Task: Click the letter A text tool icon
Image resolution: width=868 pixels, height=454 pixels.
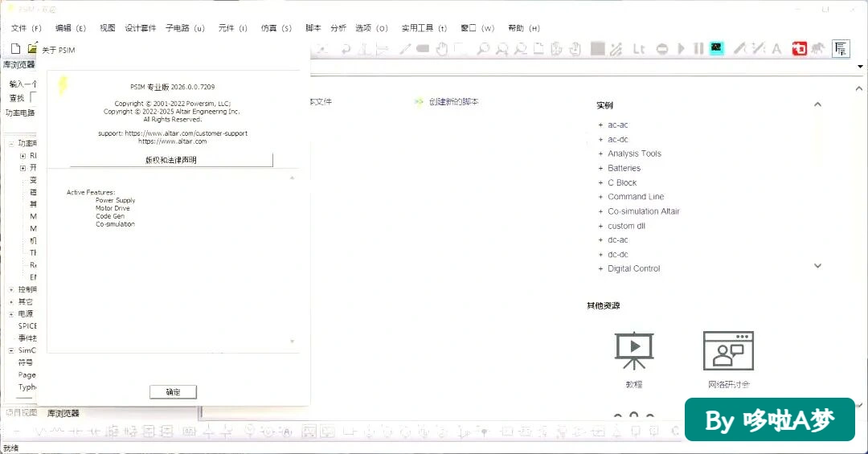Action: point(776,49)
